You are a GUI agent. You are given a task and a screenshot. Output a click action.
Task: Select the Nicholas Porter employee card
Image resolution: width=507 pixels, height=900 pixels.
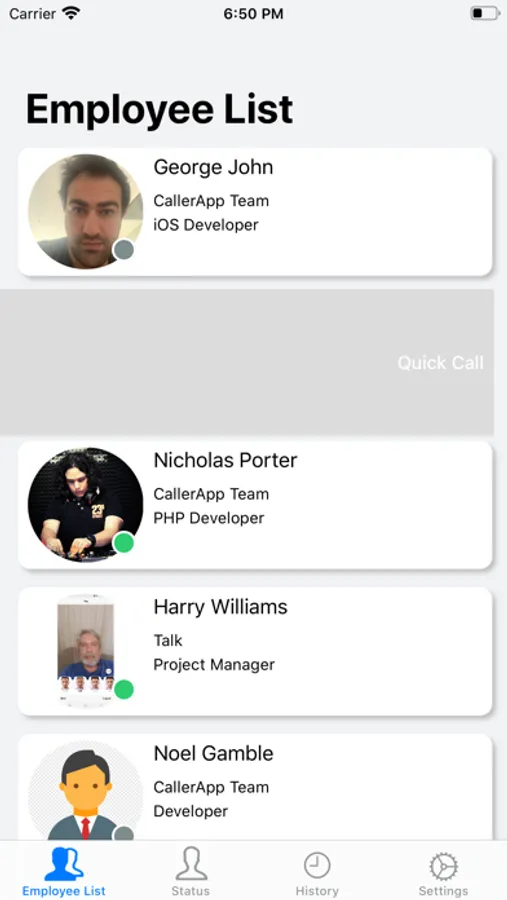(256, 505)
